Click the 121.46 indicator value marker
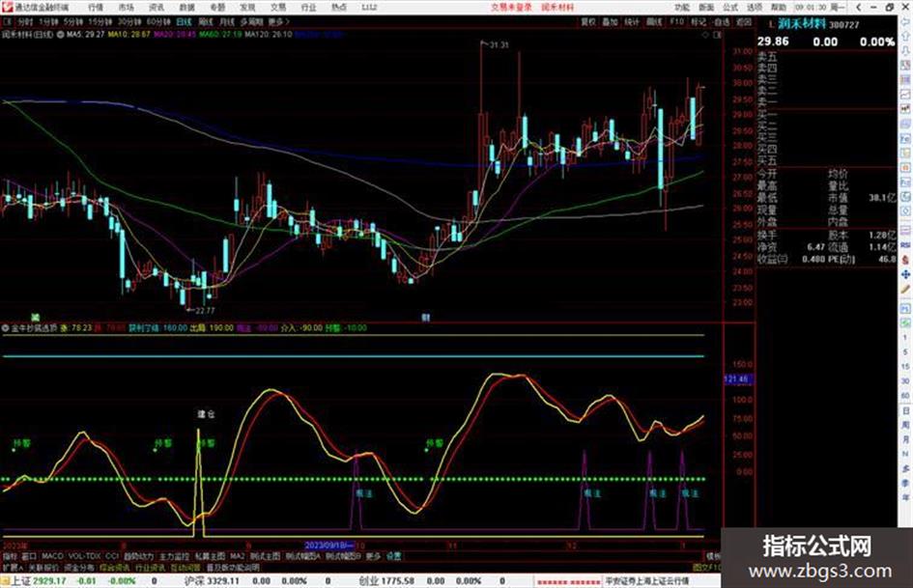The height and width of the screenshot is (588, 913). pyautogui.click(x=736, y=379)
